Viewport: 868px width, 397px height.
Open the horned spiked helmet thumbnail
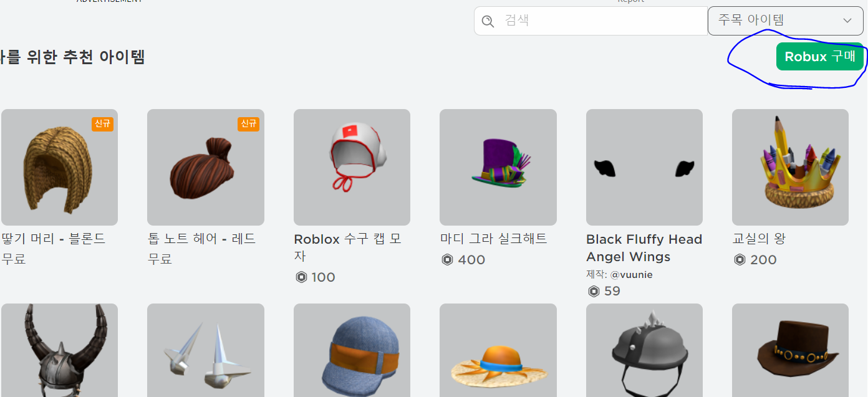(x=59, y=350)
